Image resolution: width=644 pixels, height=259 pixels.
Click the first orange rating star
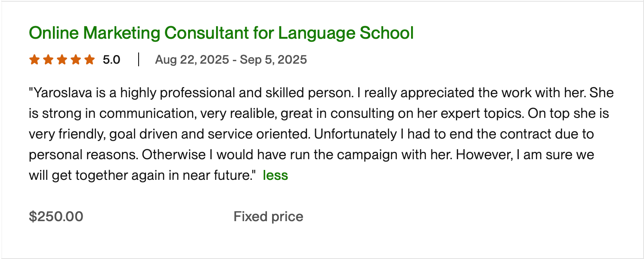[x=34, y=59]
